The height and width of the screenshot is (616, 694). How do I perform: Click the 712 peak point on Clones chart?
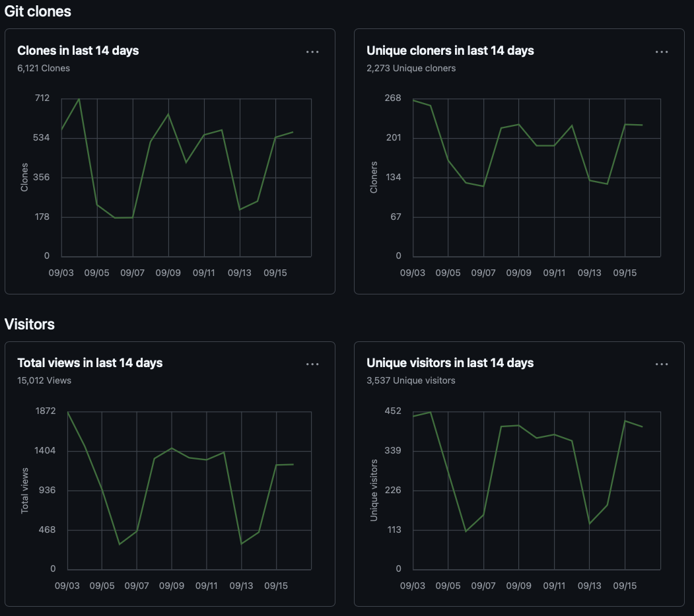pyautogui.click(x=79, y=99)
